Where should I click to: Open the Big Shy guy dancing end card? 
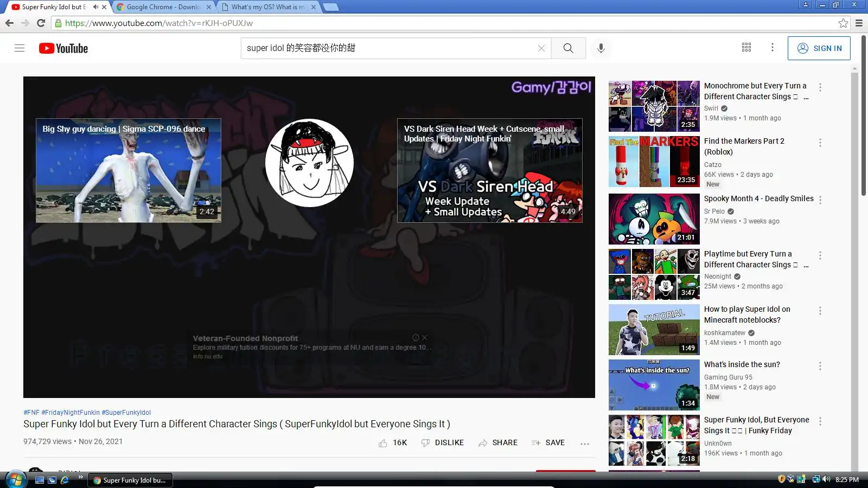129,170
